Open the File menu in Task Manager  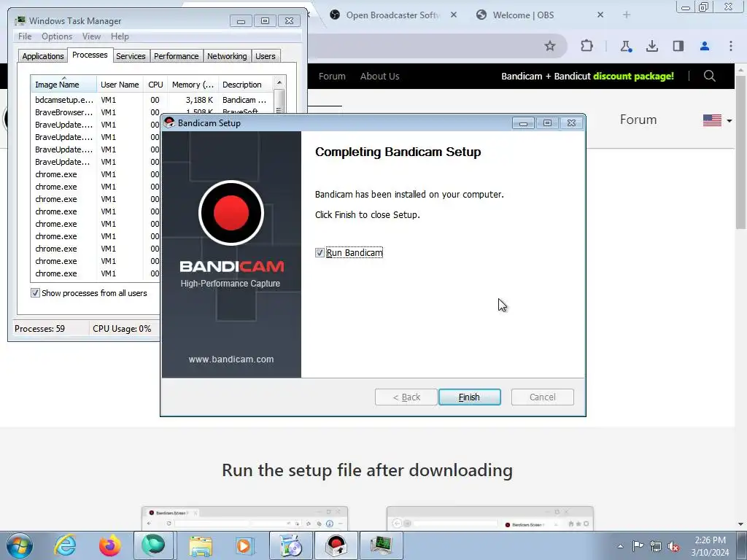pos(25,36)
